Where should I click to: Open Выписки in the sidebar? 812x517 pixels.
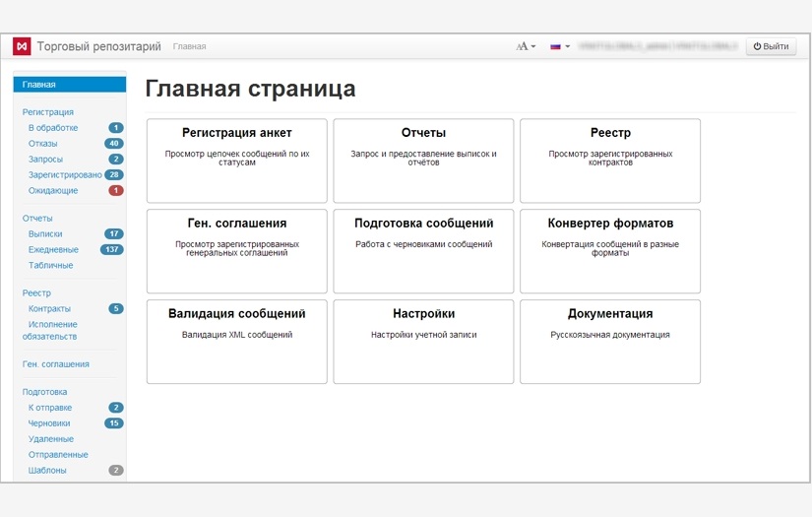45,234
